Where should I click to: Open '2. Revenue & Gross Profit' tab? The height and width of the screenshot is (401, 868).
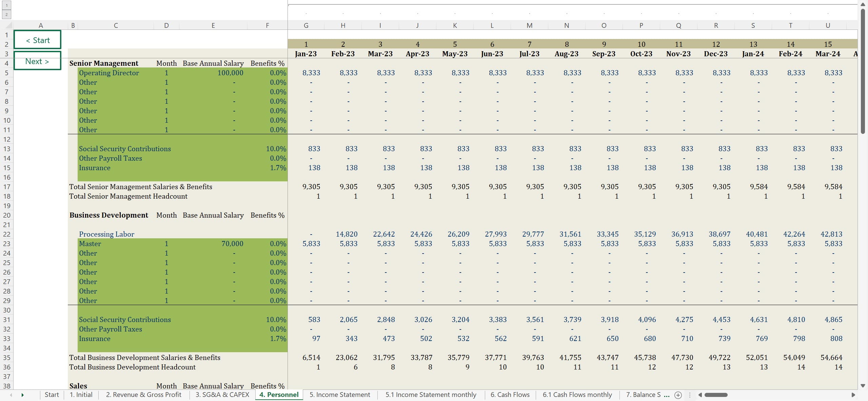click(x=143, y=395)
